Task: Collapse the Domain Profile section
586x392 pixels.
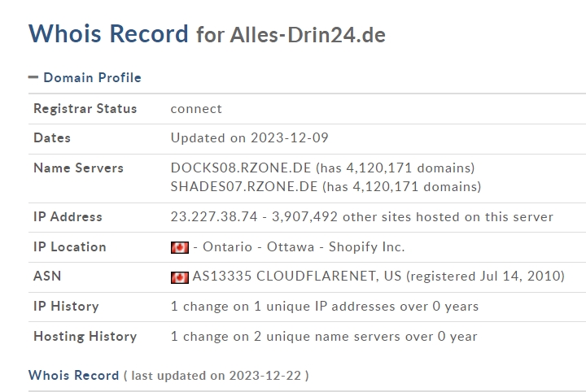Action: tap(33, 77)
